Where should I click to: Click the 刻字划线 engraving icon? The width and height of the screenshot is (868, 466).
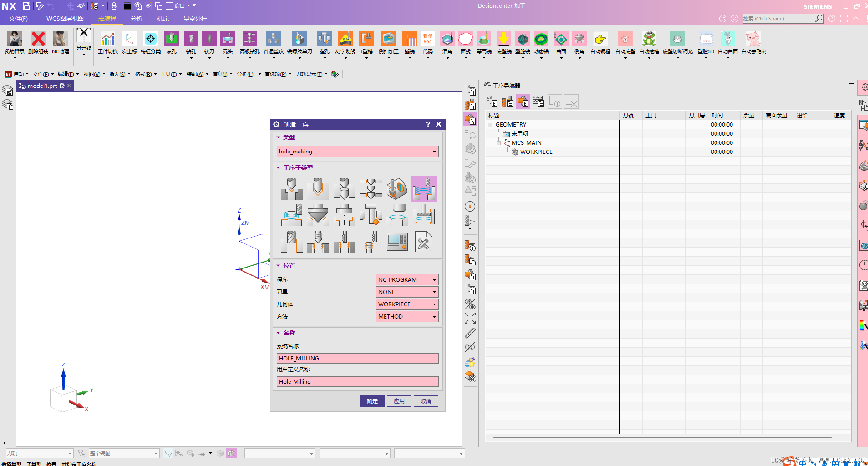345,39
